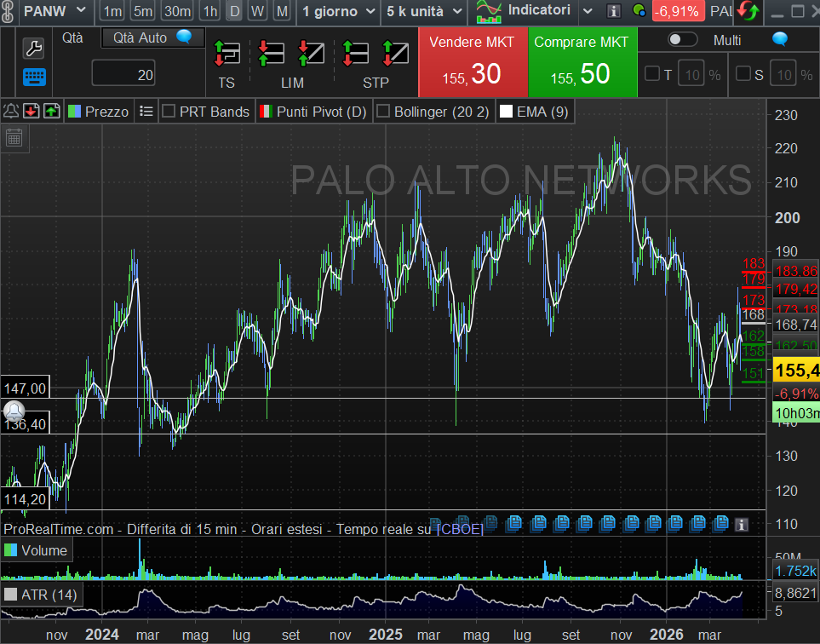Enable the Bollinger (20 2) checkbox

[x=383, y=112]
